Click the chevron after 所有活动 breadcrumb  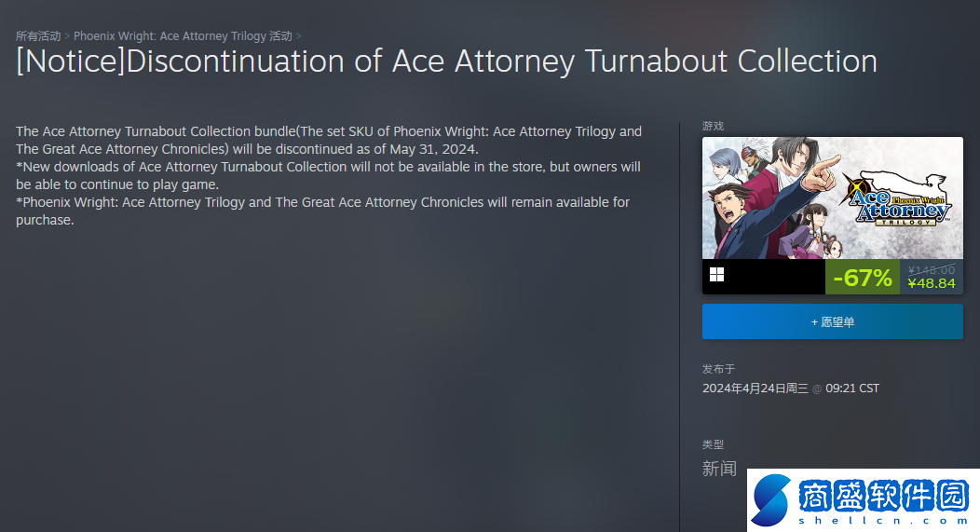coord(67,36)
